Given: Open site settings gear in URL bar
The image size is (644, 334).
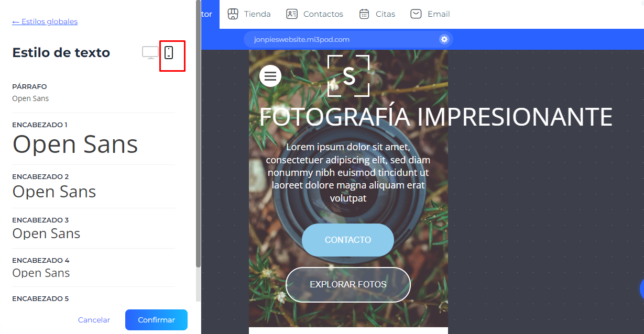Looking at the screenshot, I should [444, 39].
